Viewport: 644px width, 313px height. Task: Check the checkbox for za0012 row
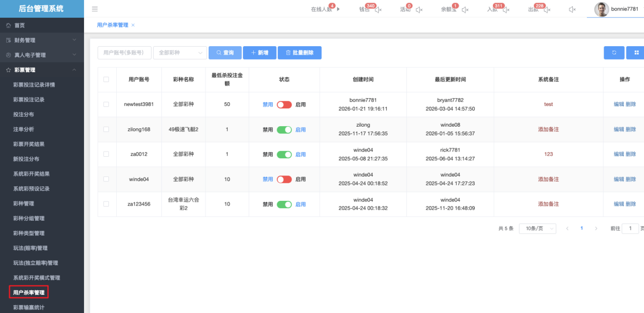click(x=106, y=154)
